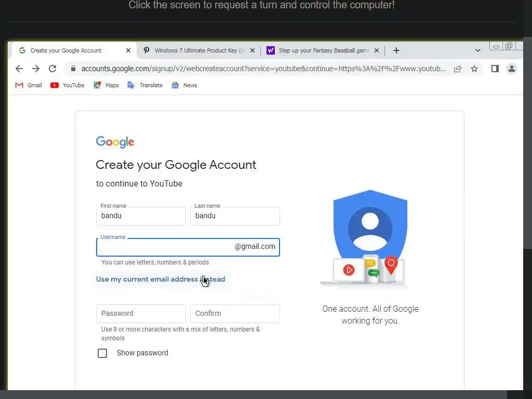Open a new tab with the plus button

click(396, 50)
